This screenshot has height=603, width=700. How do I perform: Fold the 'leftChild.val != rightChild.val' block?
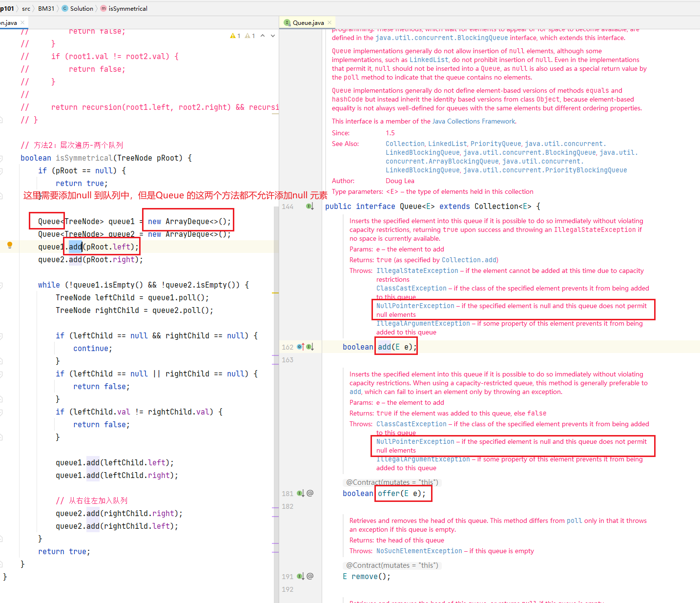[1, 412]
